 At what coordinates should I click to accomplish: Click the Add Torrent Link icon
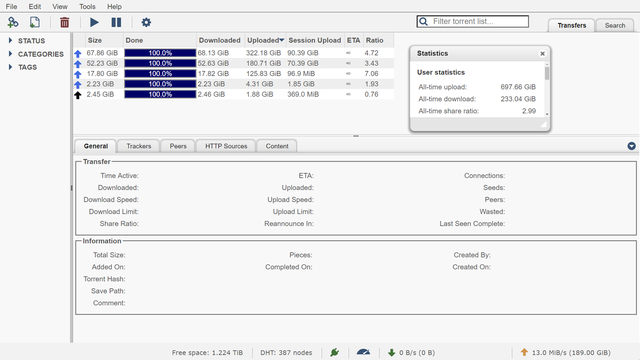[13, 22]
